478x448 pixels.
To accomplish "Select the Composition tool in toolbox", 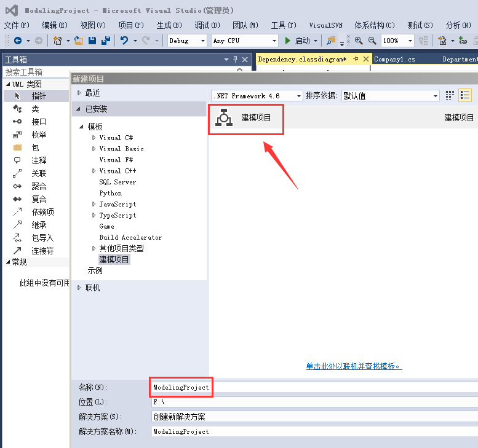I will point(36,199).
